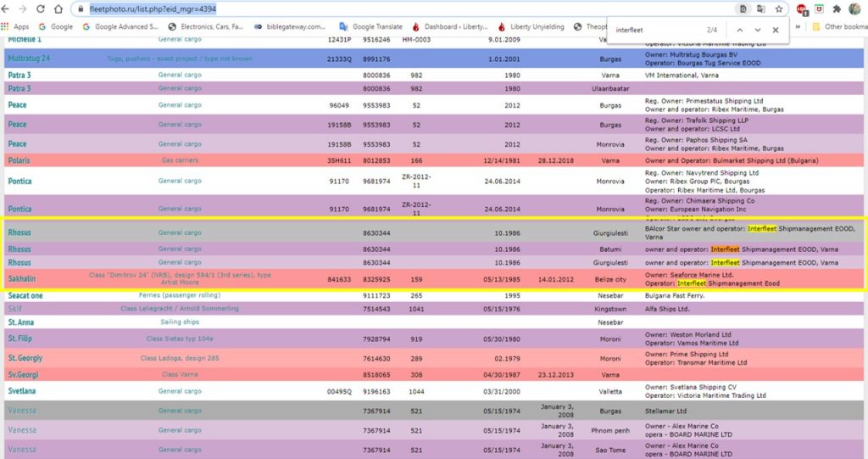The height and width of the screenshot is (459, 868).
Task: Open Class Varna link in Sv.Georgi row
Action: (x=180, y=375)
